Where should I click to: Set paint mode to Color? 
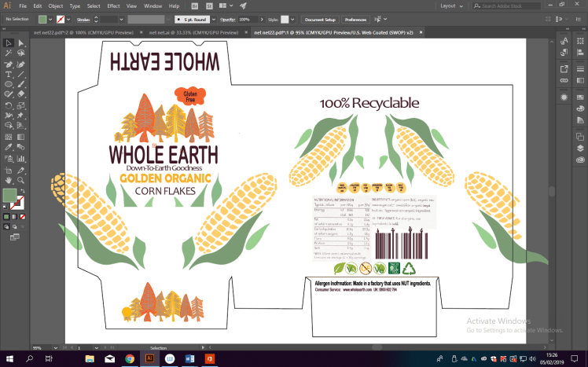[6, 217]
